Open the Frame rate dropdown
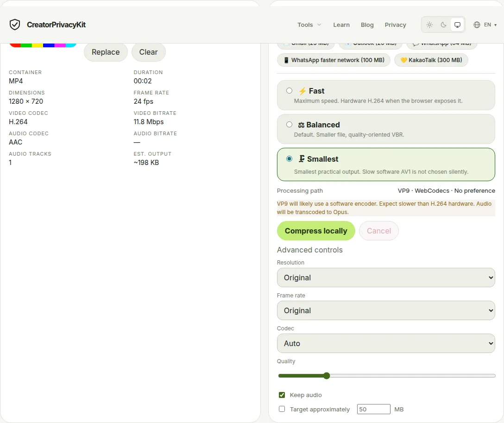Viewport: 504px width, 423px height. point(386,310)
